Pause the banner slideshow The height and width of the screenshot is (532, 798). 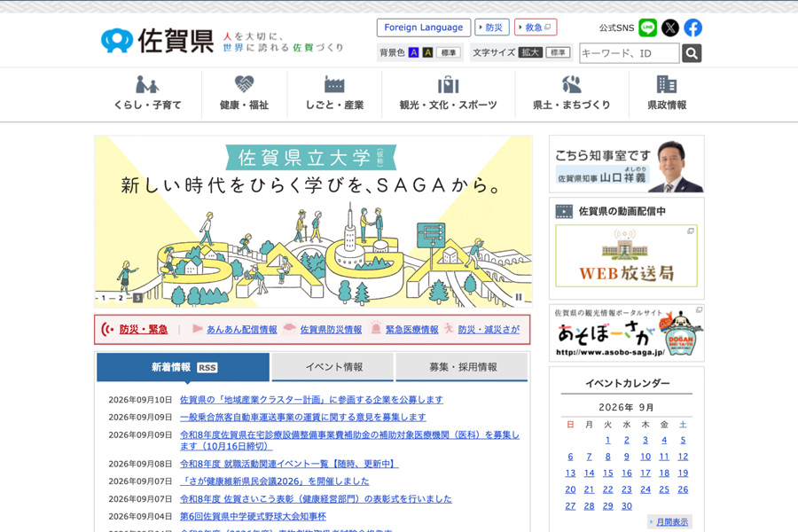[519, 297]
